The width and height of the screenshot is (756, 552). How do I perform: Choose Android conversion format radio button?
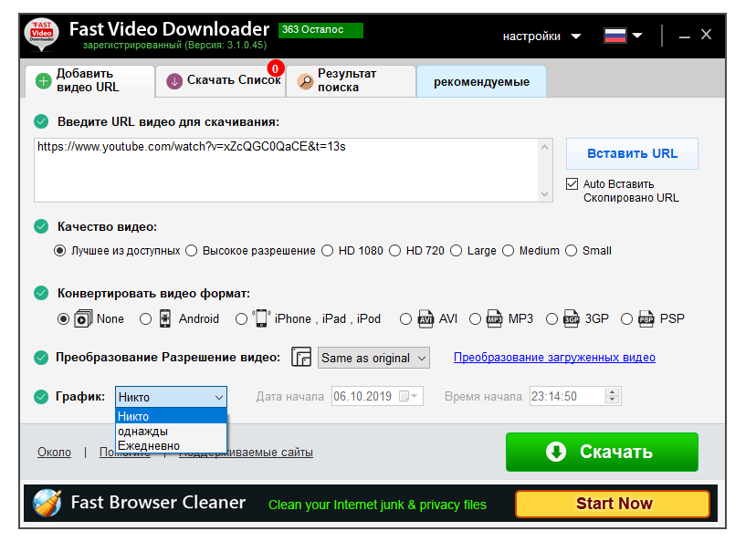click(145, 319)
